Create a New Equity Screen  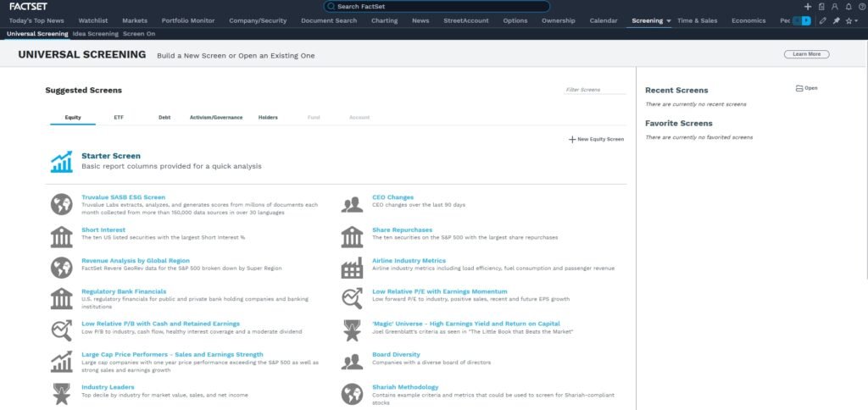click(x=596, y=139)
